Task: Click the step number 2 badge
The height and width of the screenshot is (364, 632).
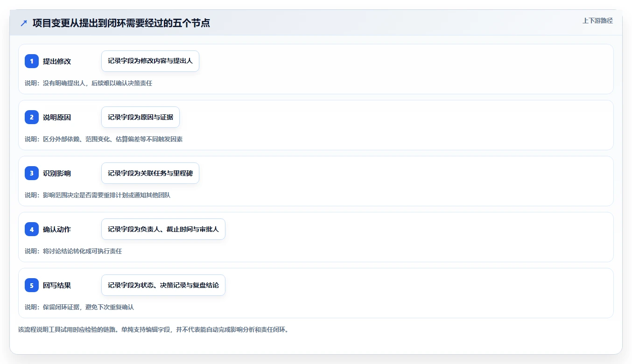Action: [32, 117]
